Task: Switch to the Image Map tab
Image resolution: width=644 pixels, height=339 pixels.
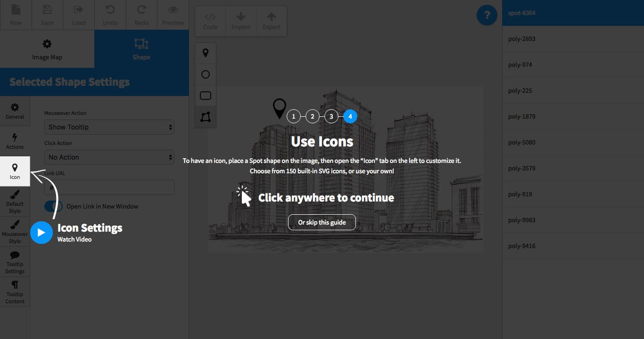Action: click(47, 49)
